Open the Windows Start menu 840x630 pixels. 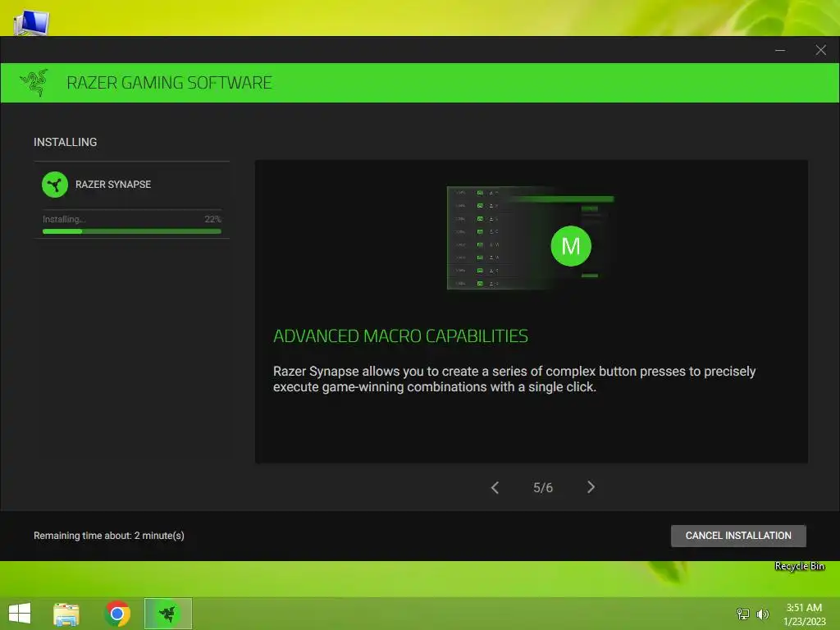[x=20, y=614]
